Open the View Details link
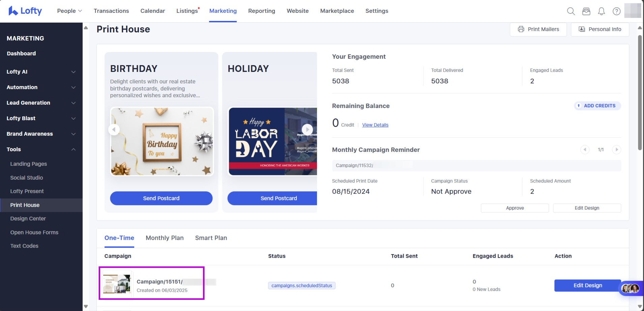This screenshot has width=644, height=311. click(375, 125)
